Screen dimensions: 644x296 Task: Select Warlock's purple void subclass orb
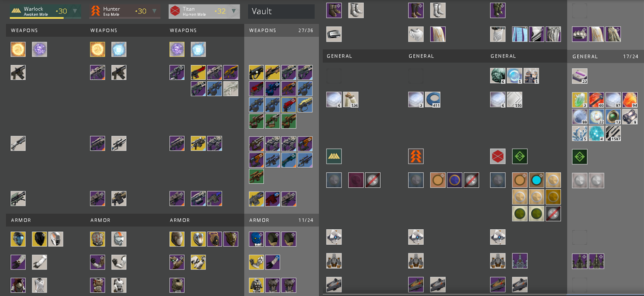click(39, 49)
